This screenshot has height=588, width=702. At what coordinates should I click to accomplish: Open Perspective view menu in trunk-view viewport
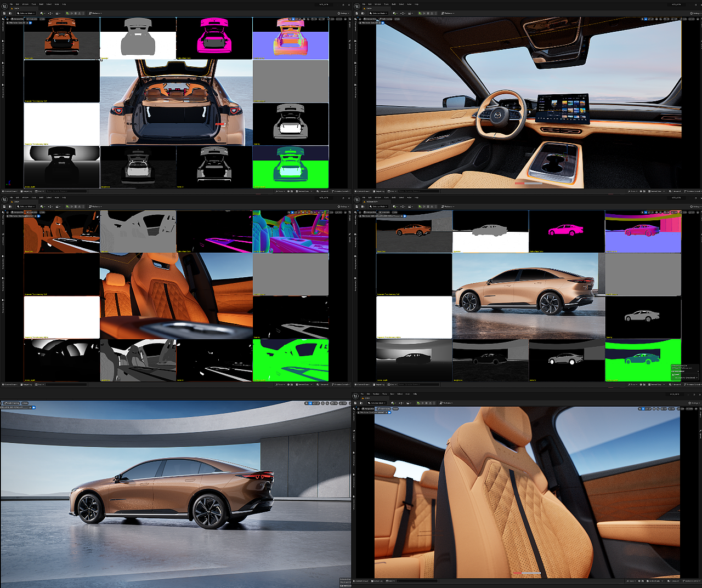[17, 19]
